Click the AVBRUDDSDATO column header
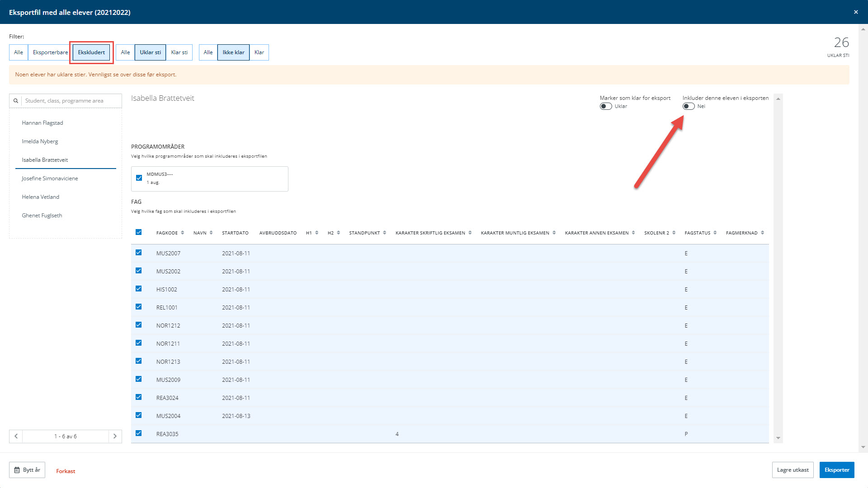Screen dimensions: 868x488 (x=278, y=233)
